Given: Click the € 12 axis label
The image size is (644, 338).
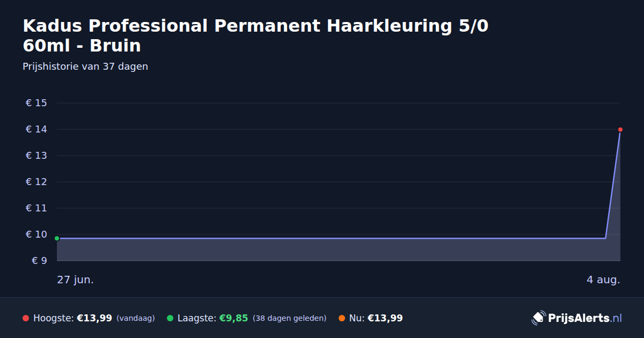Looking at the screenshot, I should [x=36, y=182].
